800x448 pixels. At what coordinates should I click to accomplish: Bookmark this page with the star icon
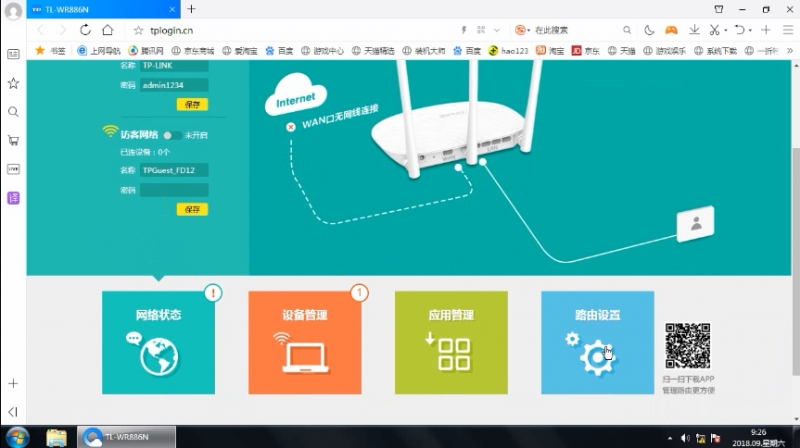(138, 31)
